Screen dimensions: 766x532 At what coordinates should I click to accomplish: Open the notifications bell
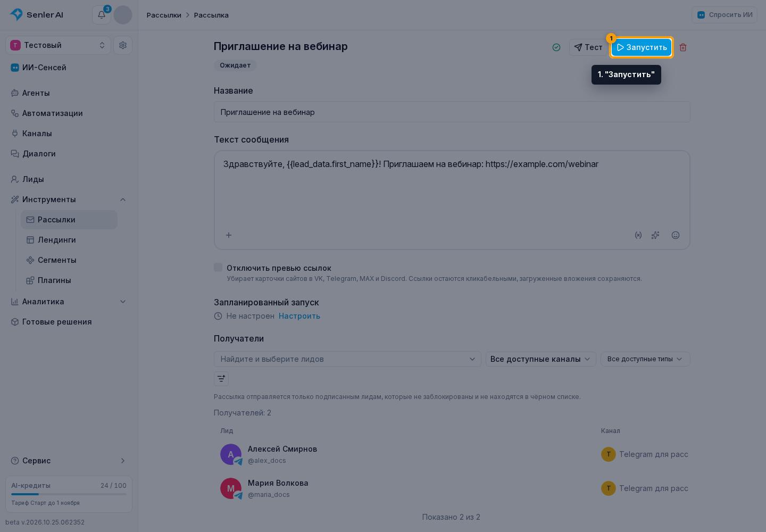coord(102,15)
